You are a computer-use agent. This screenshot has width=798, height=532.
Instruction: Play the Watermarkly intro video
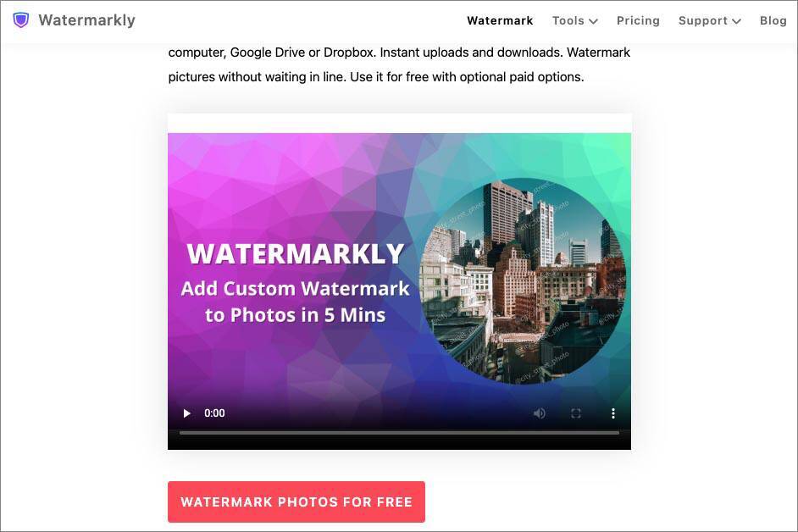coord(186,413)
